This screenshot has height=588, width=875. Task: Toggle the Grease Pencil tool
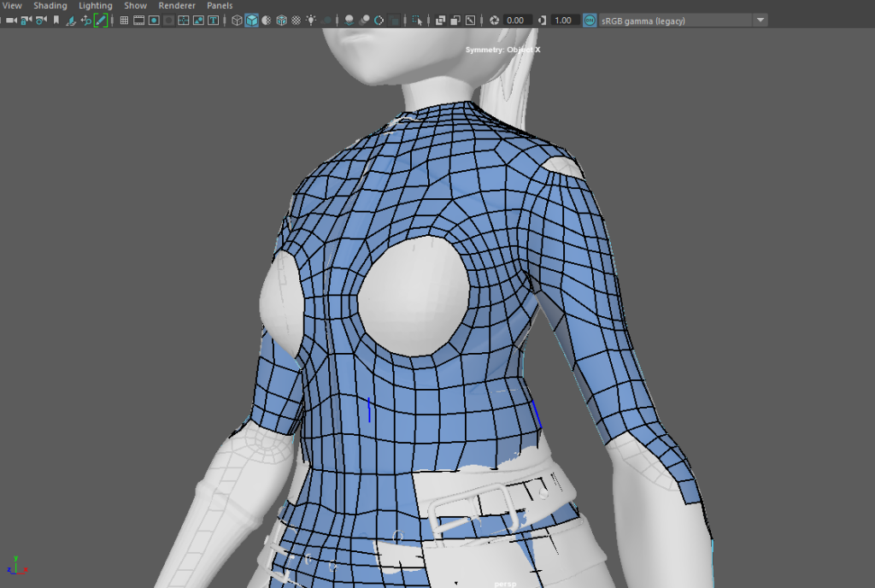tap(101, 20)
